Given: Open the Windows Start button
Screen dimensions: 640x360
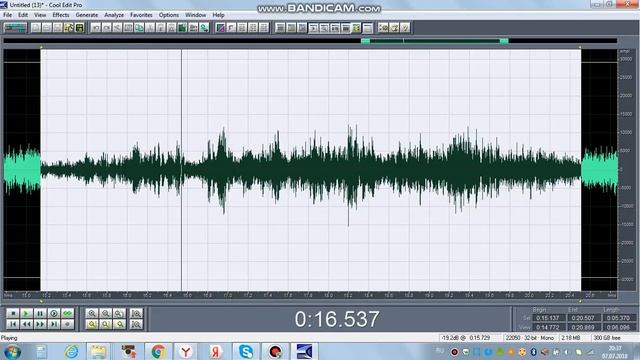Looking at the screenshot, I should [12, 351].
